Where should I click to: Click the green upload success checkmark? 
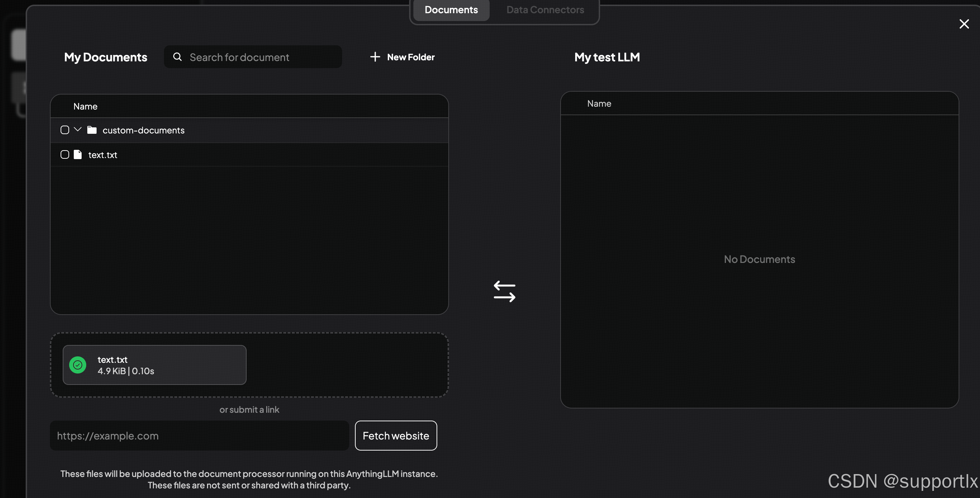pos(78,365)
